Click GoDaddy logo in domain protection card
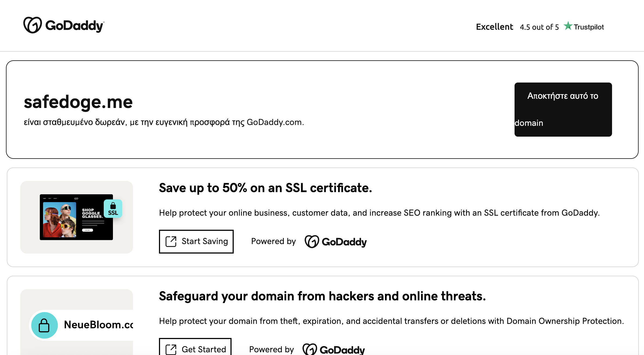Viewport: 644px width, 355px height. click(334, 349)
